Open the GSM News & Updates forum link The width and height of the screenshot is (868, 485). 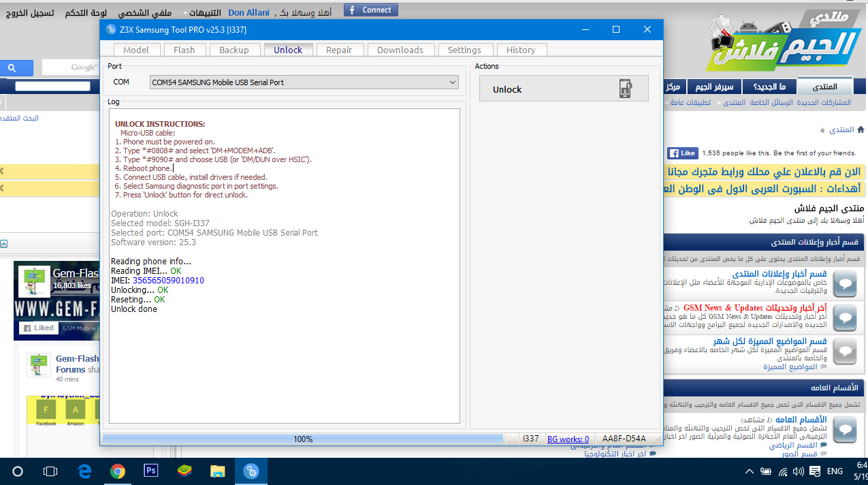(756, 308)
